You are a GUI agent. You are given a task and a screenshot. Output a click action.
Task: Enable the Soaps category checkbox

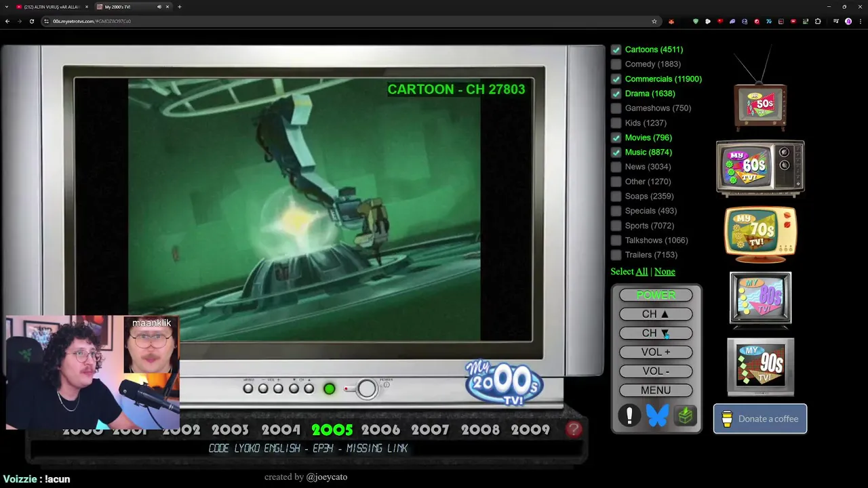[616, 197]
